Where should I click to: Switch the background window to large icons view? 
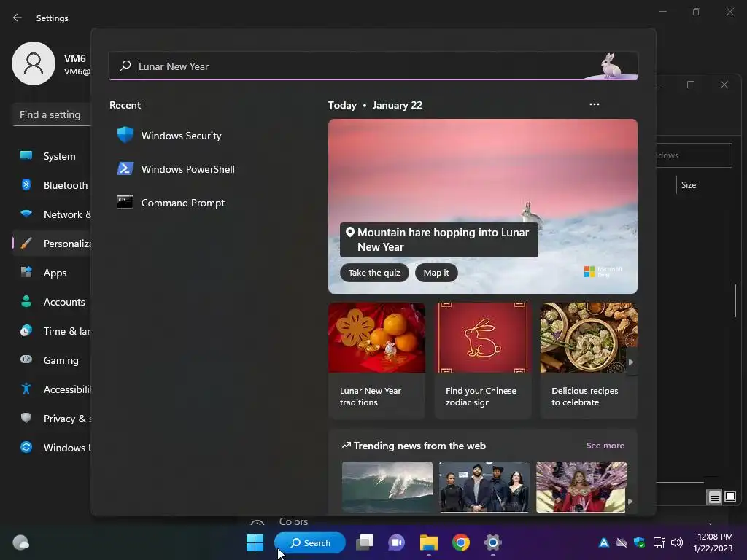730,497
